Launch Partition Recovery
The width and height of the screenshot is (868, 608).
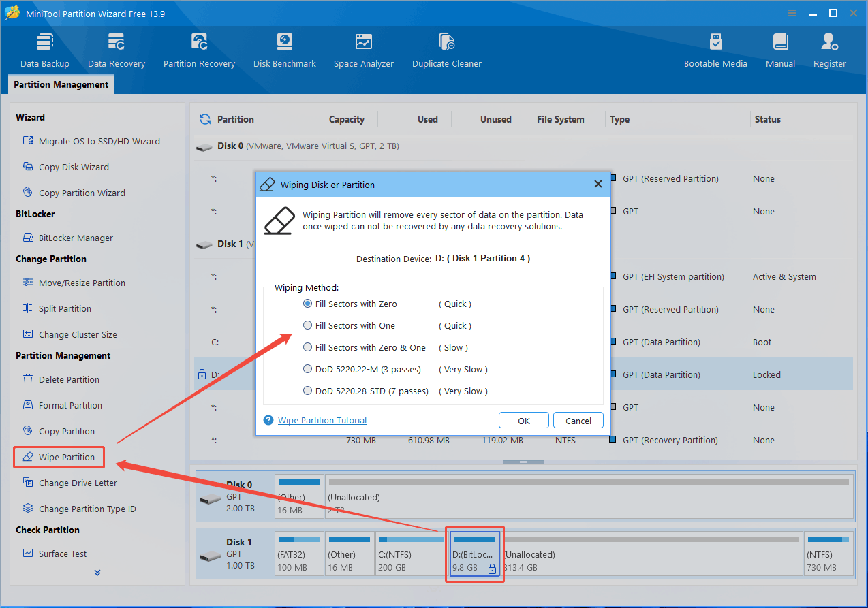(x=199, y=50)
